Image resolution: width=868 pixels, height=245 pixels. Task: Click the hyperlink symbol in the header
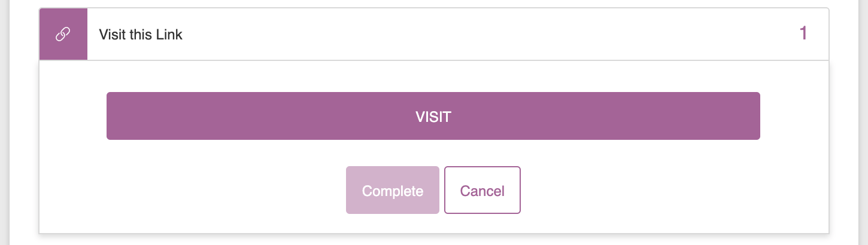[x=63, y=35]
